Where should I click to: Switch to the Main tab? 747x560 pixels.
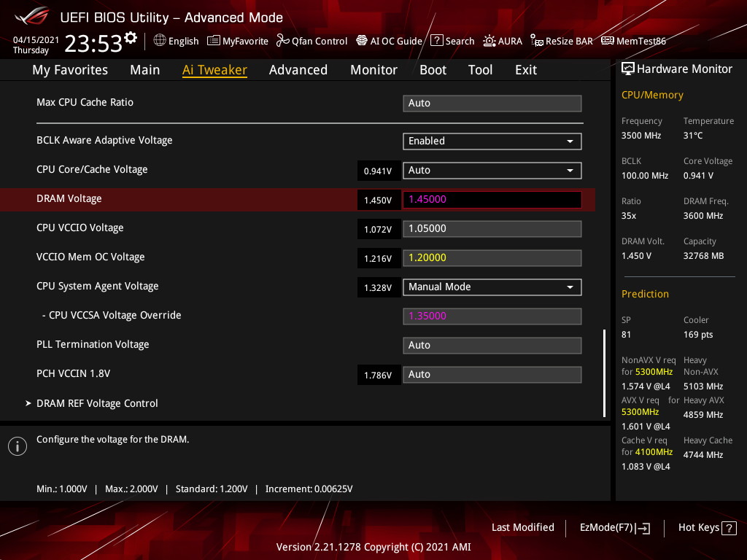click(145, 70)
